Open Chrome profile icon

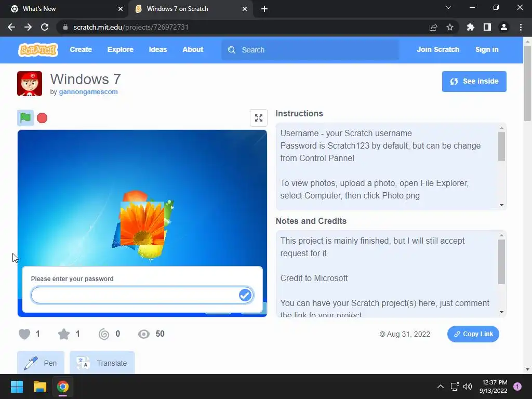click(x=504, y=27)
